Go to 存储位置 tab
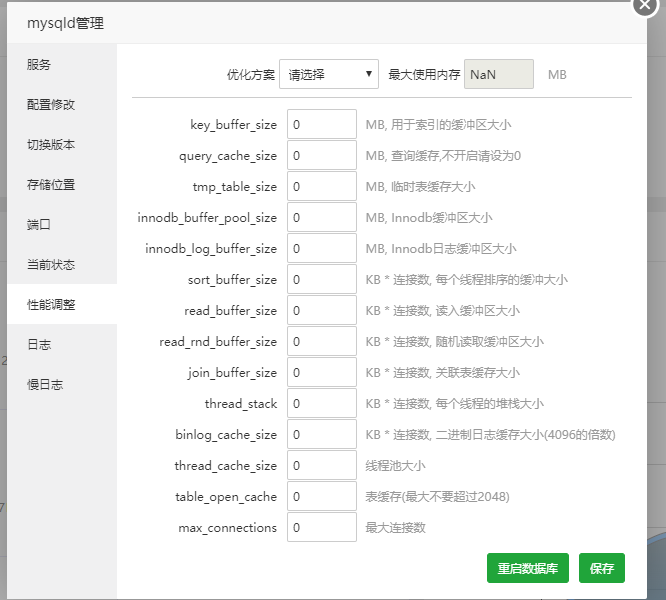 click(x=62, y=184)
